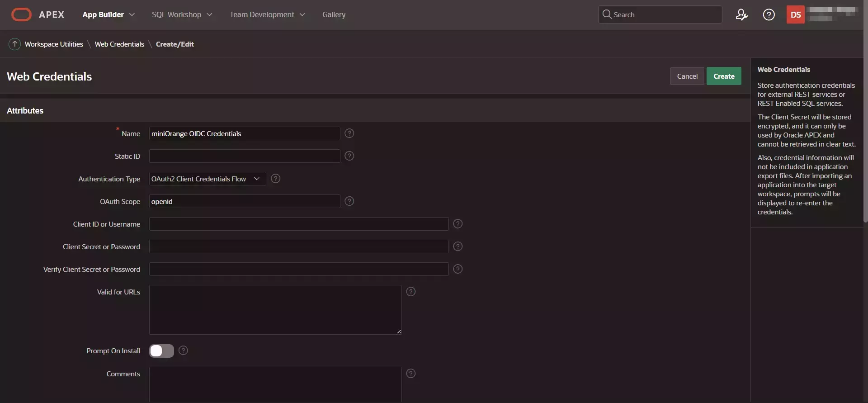Click the page vertical scrollbar
868x403 pixels.
(865, 111)
